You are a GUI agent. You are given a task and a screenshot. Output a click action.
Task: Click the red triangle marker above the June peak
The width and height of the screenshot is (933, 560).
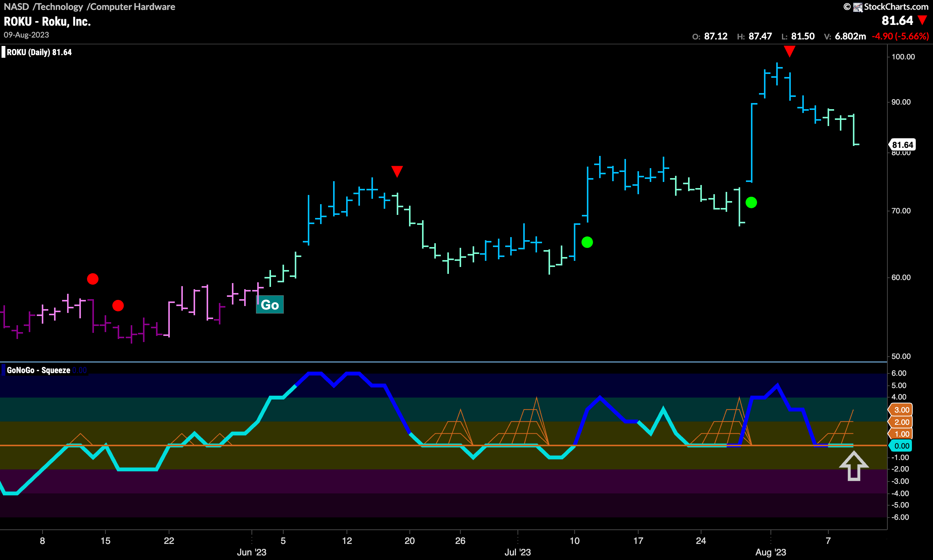coord(397,171)
